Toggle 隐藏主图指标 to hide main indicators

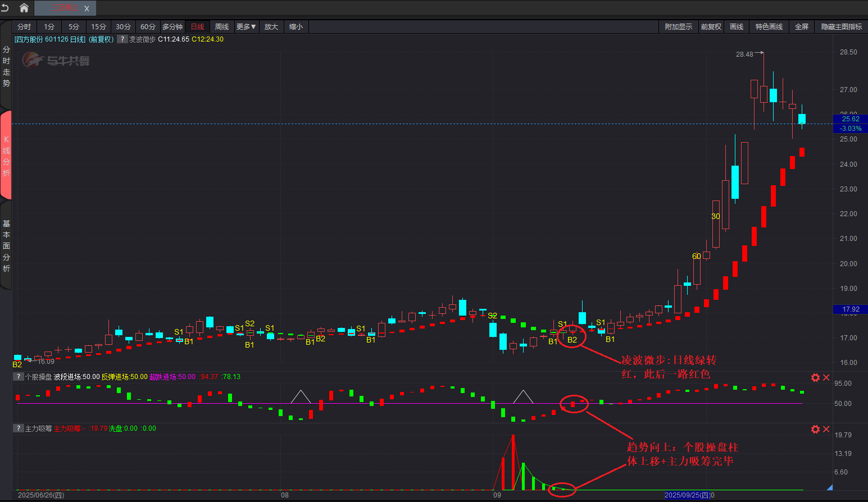tap(841, 27)
